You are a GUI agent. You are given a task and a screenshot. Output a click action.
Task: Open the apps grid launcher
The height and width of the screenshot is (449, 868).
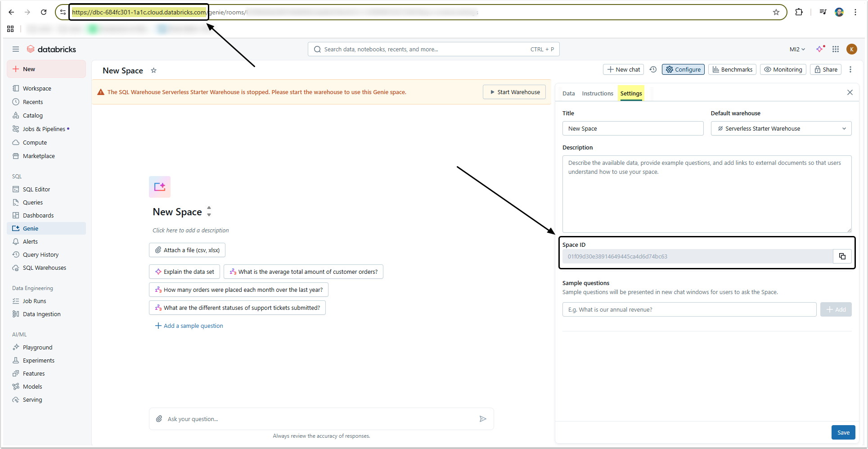[x=836, y=49]
